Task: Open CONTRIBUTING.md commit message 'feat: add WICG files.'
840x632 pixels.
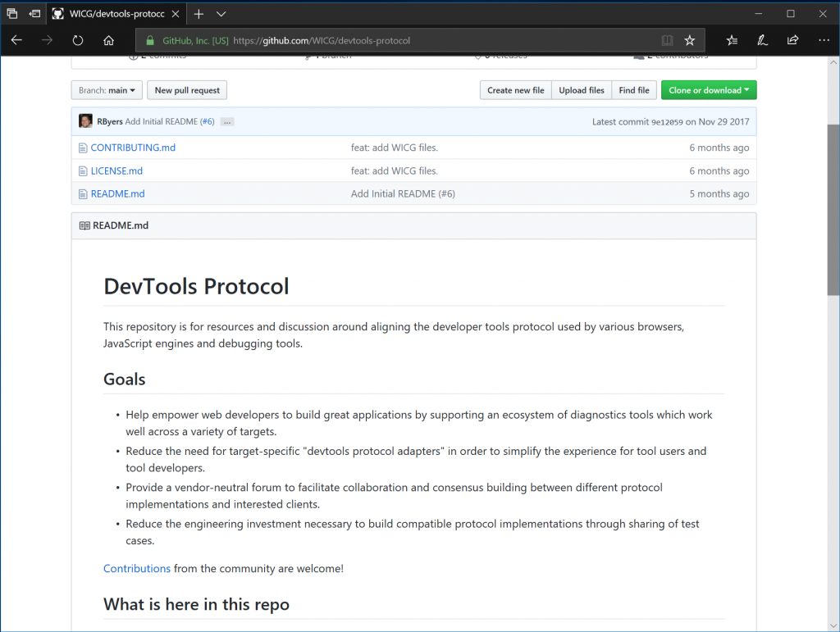Action: point(395,148)
